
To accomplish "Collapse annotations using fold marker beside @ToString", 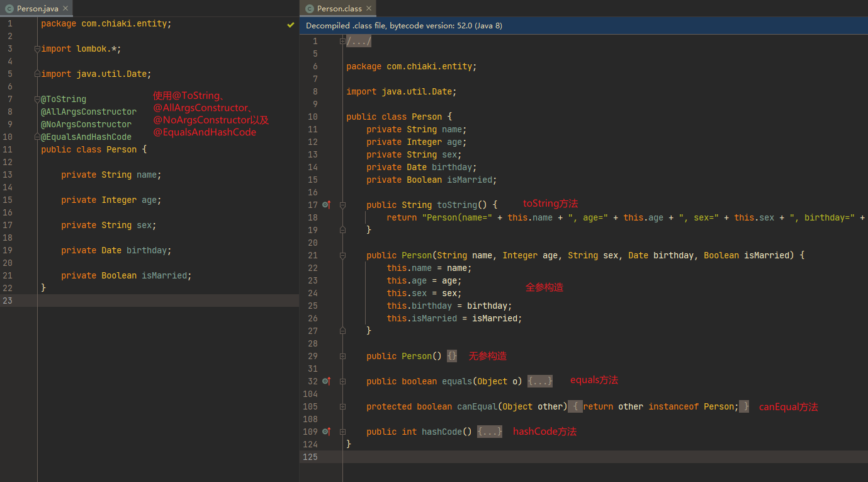I will click(x=37, y=99).
